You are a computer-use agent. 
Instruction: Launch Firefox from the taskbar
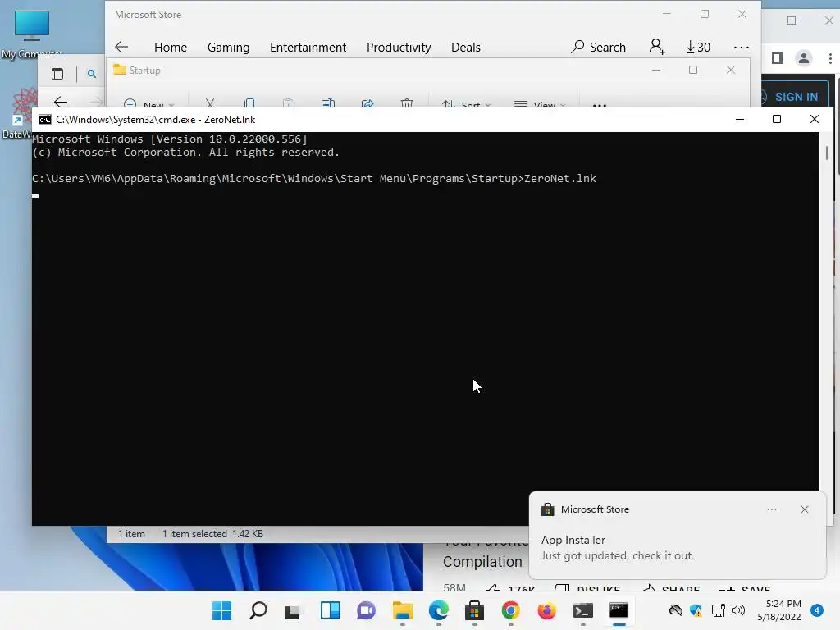point(546,610)
